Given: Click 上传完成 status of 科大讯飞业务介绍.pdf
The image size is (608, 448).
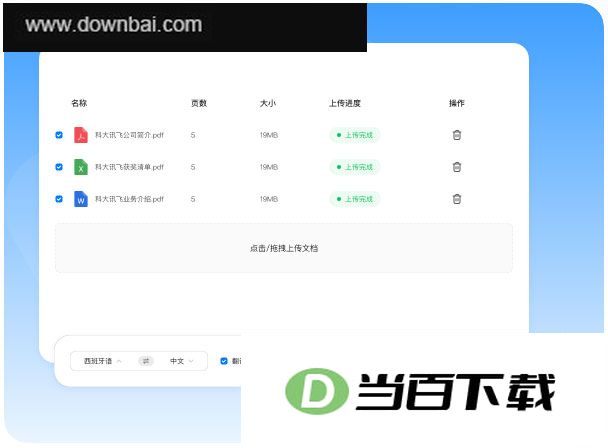Looking at the screenshot, I should pyautogui.click(x=354, y=199).
